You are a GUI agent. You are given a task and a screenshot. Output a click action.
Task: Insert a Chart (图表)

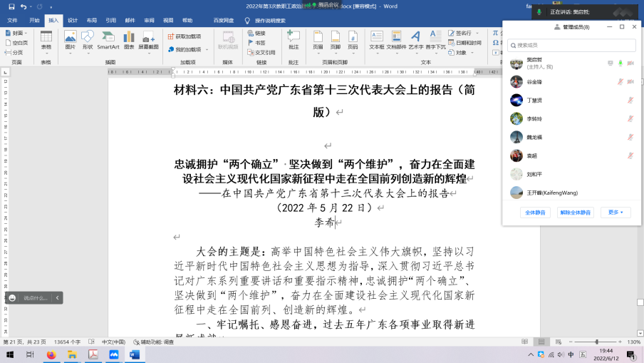click(x=129, y=41)
